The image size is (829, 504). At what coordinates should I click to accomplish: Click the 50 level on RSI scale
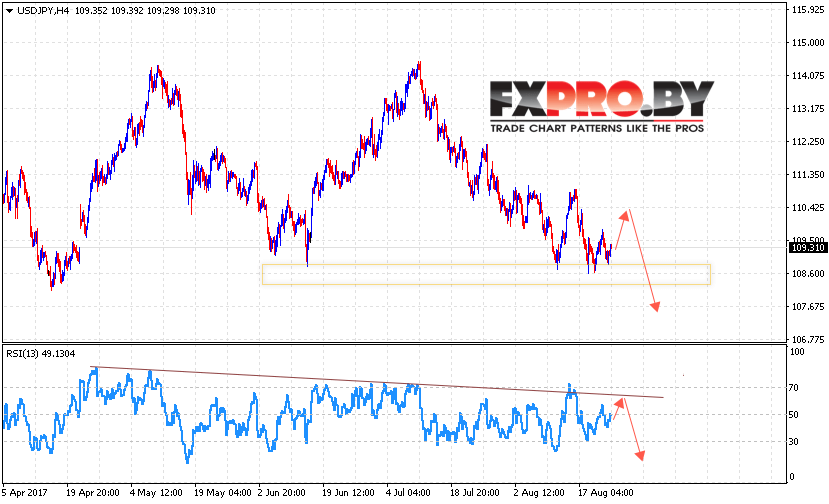pyautogui.click(x=794, y=415)
